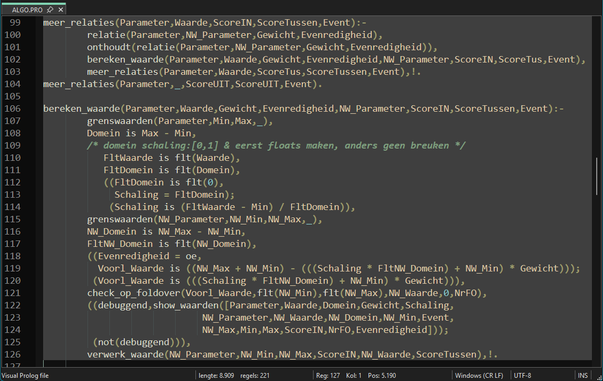The image size is (603, 381).
Task: Open UTF-8 encoding selector in status bar
Action: click(x=522, y=376)
